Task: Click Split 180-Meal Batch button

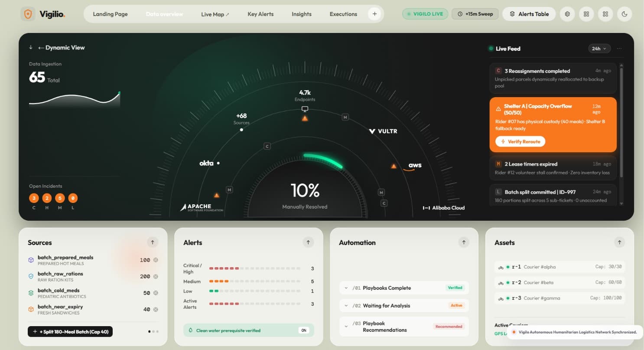Action: 70,332
